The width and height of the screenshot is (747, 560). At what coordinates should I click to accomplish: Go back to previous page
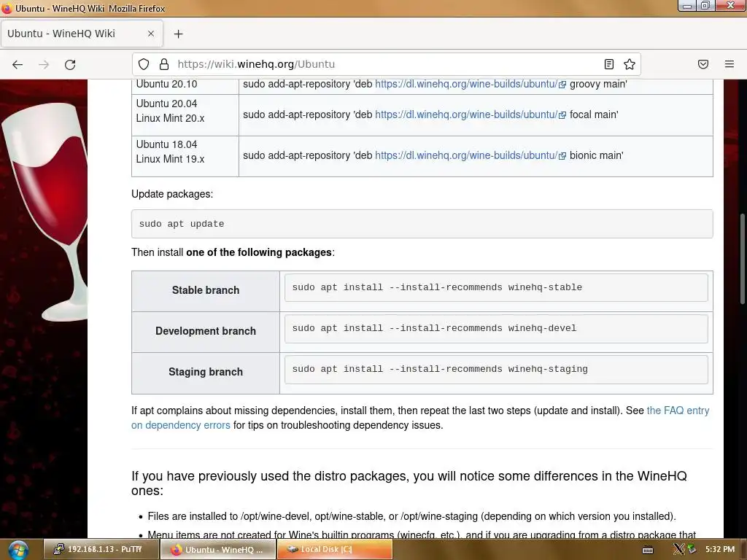(18, 64)
